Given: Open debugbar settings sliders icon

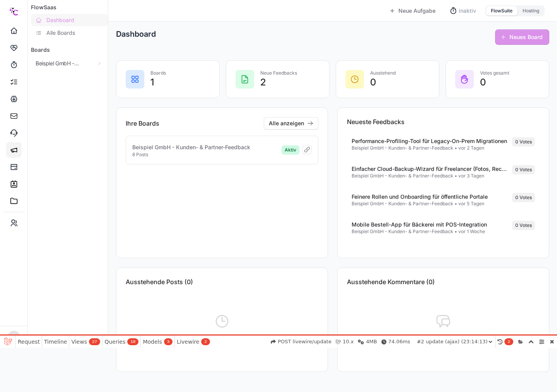Looking at the screenshot, I should [x=542, y=342].
